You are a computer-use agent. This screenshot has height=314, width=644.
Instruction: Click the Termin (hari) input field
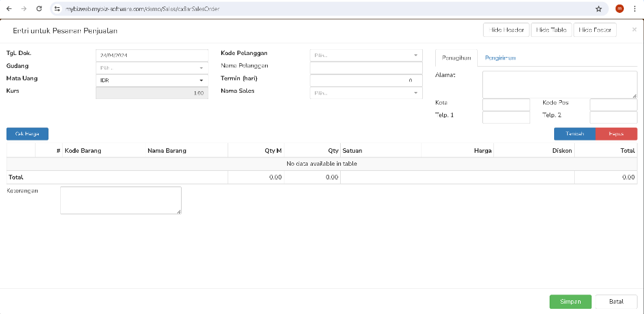[366, 80]
